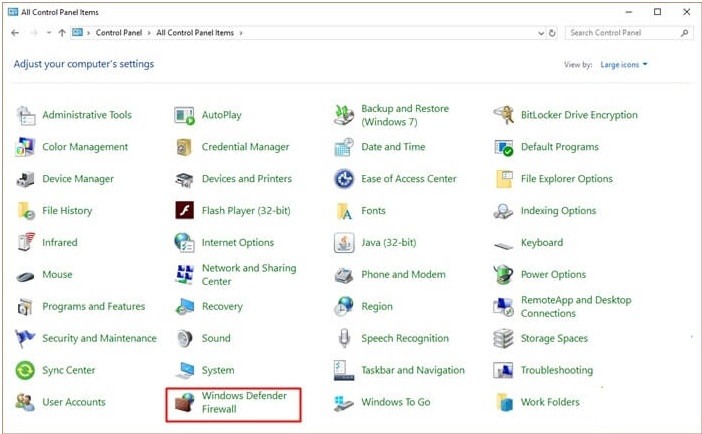The width and height of the screenshot is (702, 434).
Task: Open the BitLocker Drive Encryption icon
Action: point(504,116)
